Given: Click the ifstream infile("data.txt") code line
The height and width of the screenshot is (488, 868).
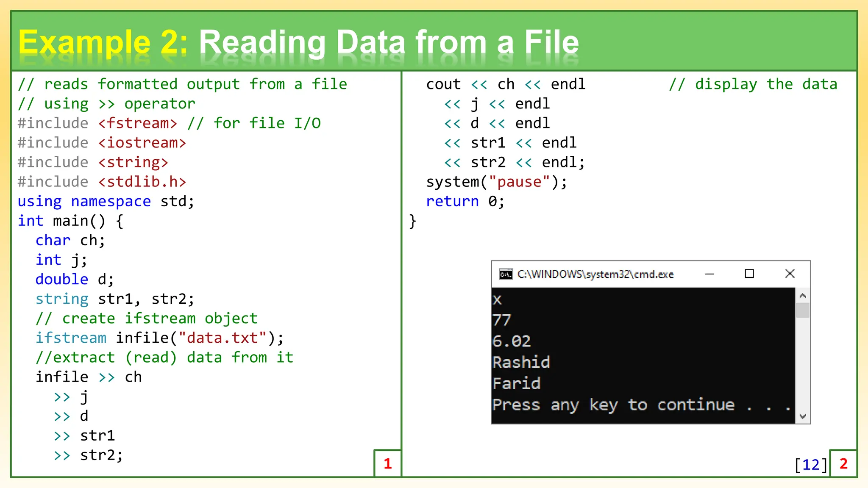Looking at the screenshot, I should click(x=159, y=338).
